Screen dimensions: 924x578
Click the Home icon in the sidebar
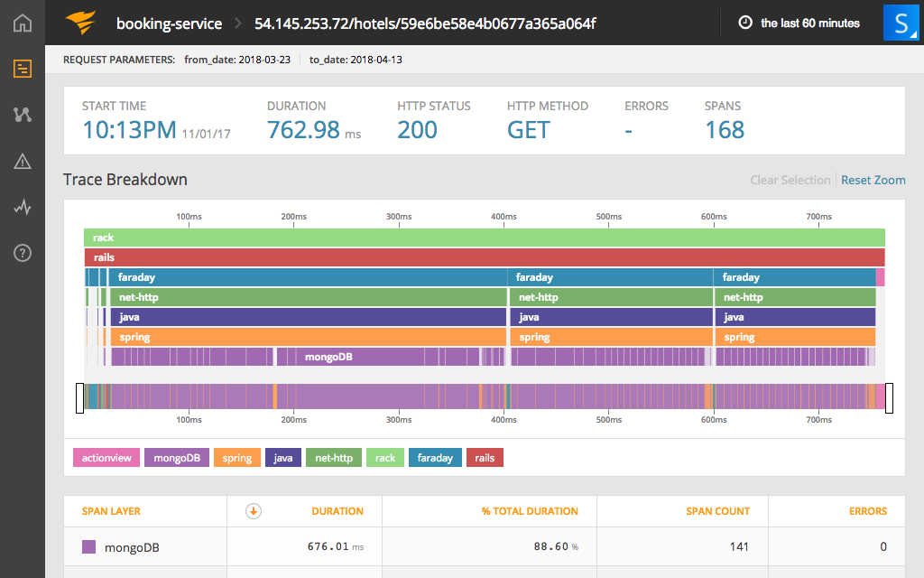22,23
